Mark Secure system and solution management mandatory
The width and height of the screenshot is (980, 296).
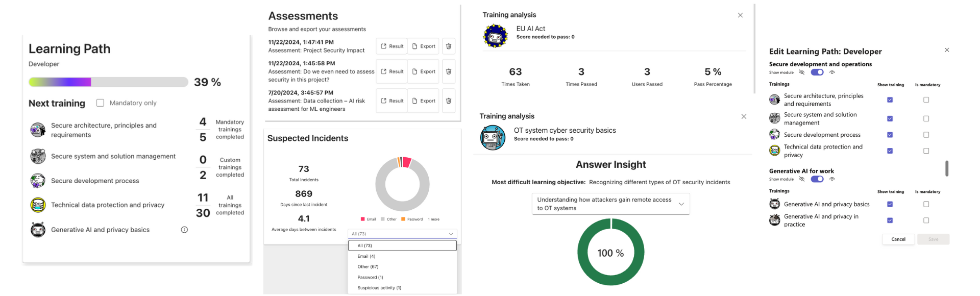926,119
